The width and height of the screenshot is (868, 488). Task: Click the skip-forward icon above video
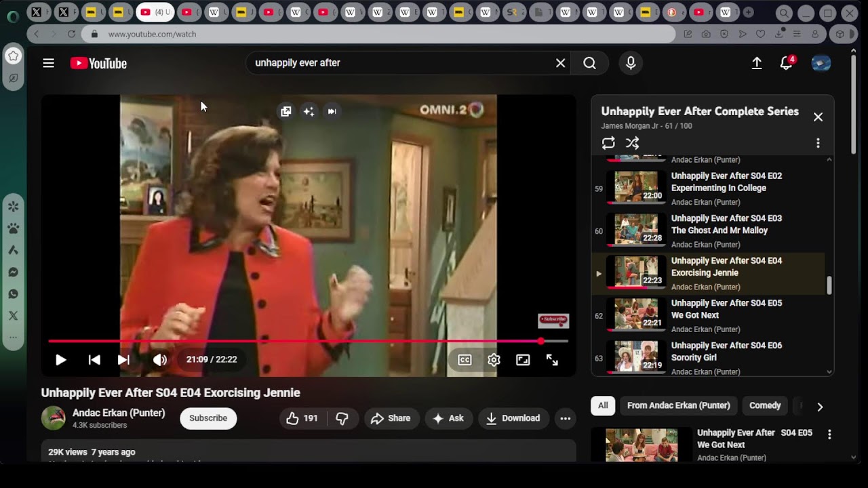[x=332, y=111]
